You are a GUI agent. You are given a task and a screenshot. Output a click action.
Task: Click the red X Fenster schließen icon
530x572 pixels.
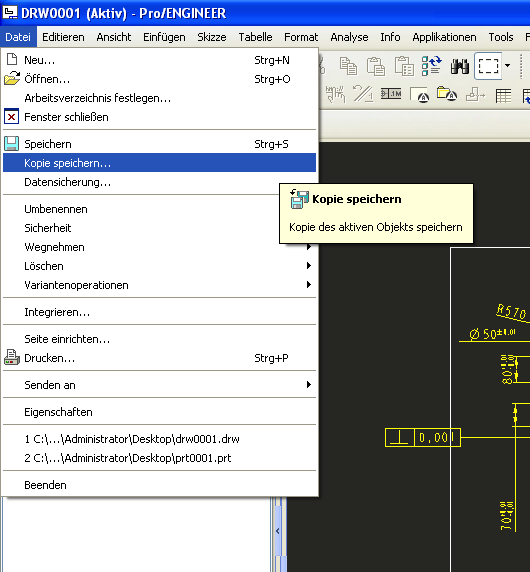pyautogui.click(x=12, y=117)
